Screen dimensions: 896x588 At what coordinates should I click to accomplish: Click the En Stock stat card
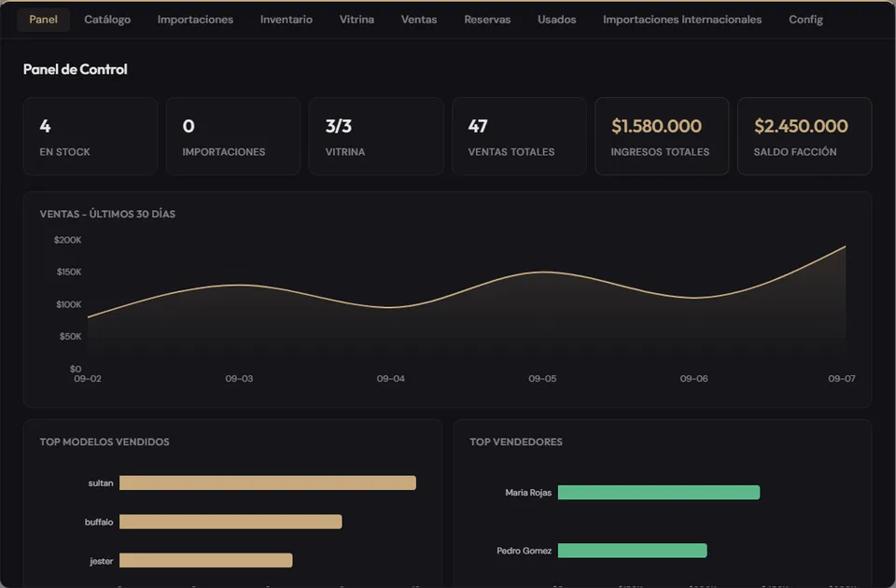coord(91,136)
